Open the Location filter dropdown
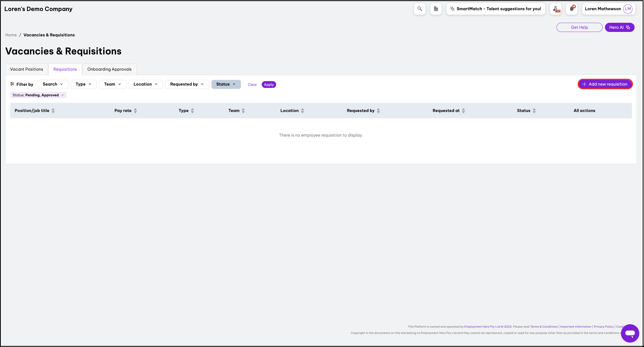 (146, 84)
